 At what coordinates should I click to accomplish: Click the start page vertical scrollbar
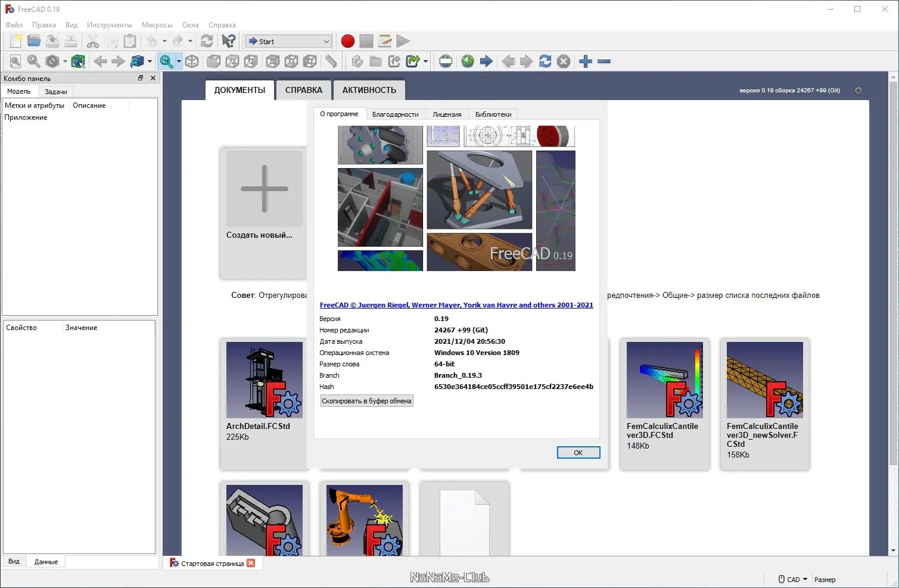pyautogui.click(x=893, y=314)
